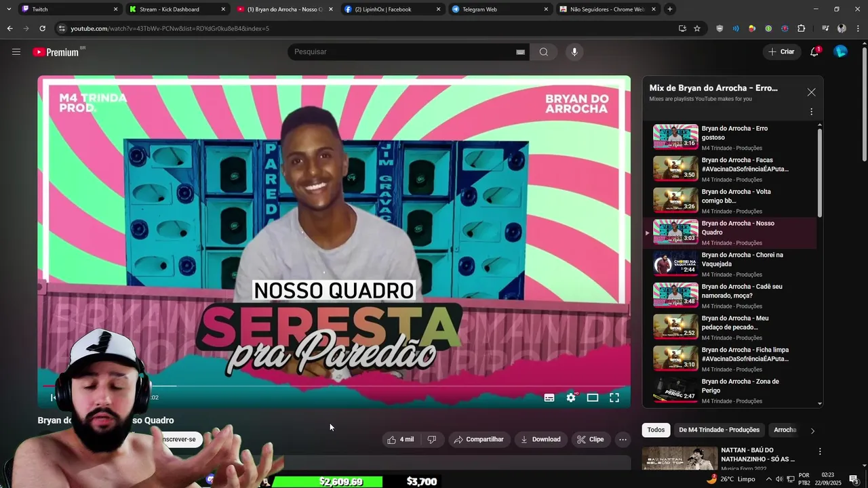Open the Chrome extensions puzzle icon

point(801,28)
